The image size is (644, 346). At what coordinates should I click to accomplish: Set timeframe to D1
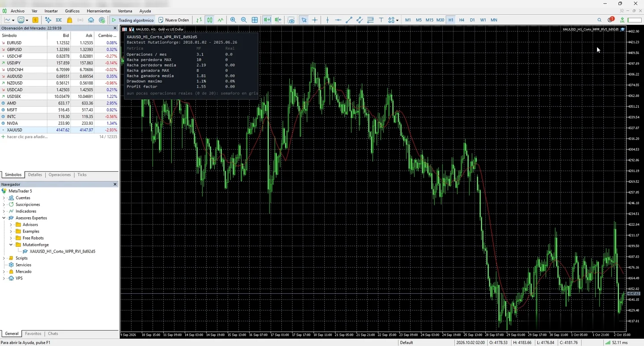[x=472, y=20]
